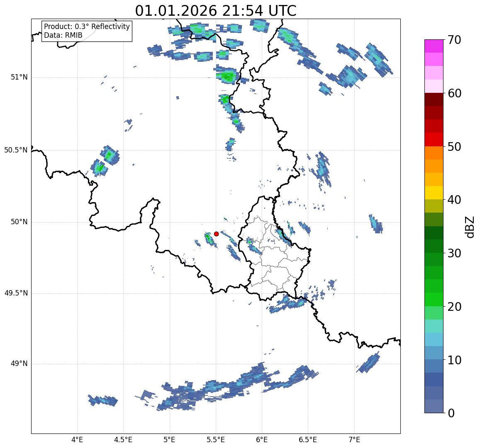The width and height of the screenshot is (480, 448).
Task: Click the 7°E longitude label
Action: (354, 440)
